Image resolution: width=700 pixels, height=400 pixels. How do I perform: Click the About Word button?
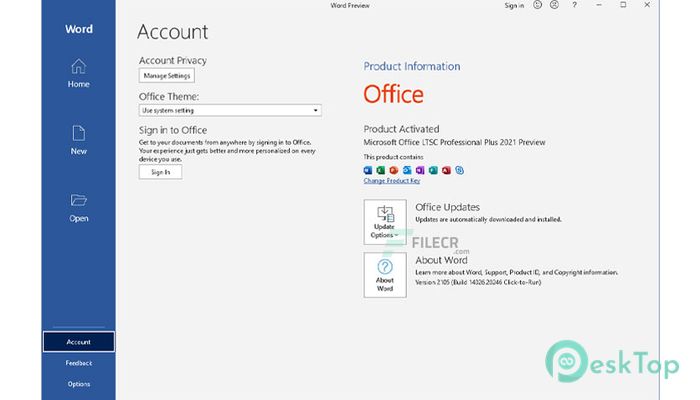click(x=385, y=275)
